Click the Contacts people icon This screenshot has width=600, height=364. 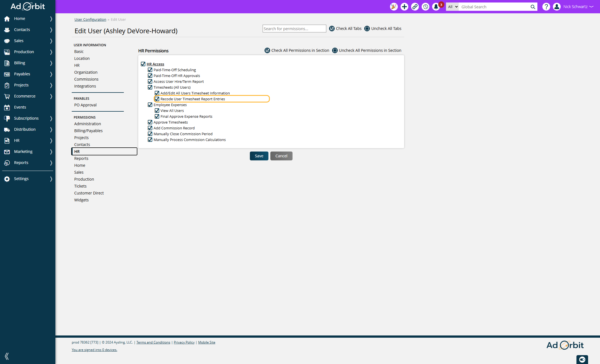point(7,30)
